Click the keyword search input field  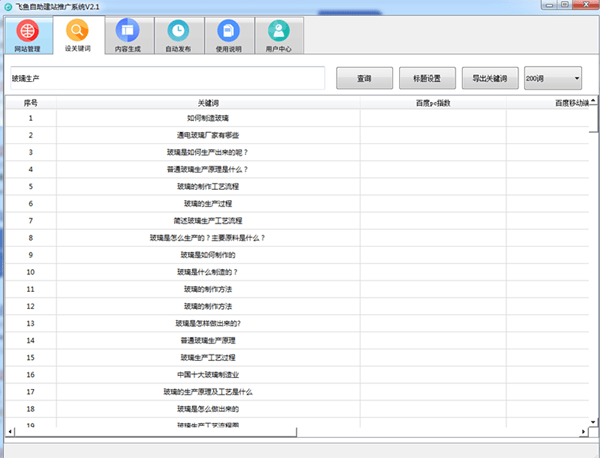pos(165,78)
